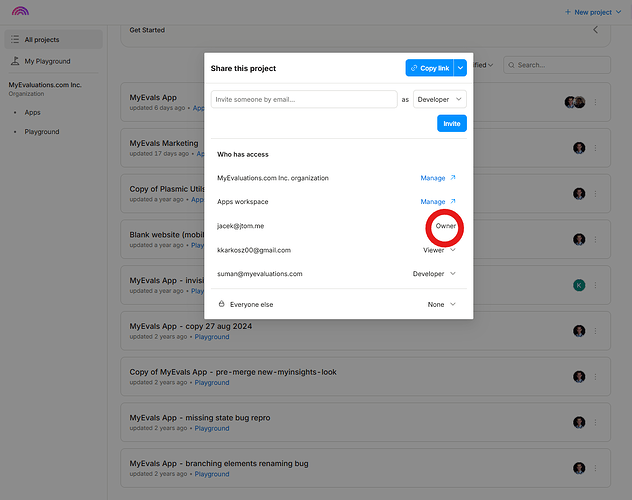Image resolution: width=632 pixels, height=500 pixels.
Task: Collapse the Get Started section chevron
Action: [x=596, y=30]
